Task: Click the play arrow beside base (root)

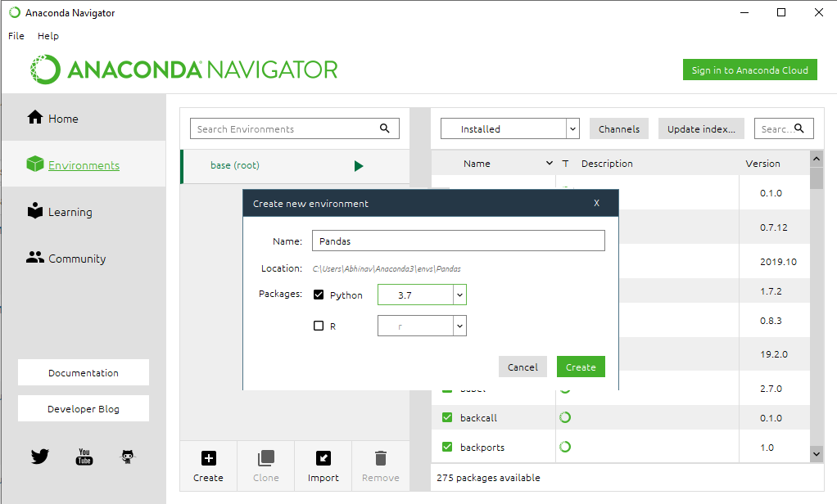Action: [x=359, y=166]
